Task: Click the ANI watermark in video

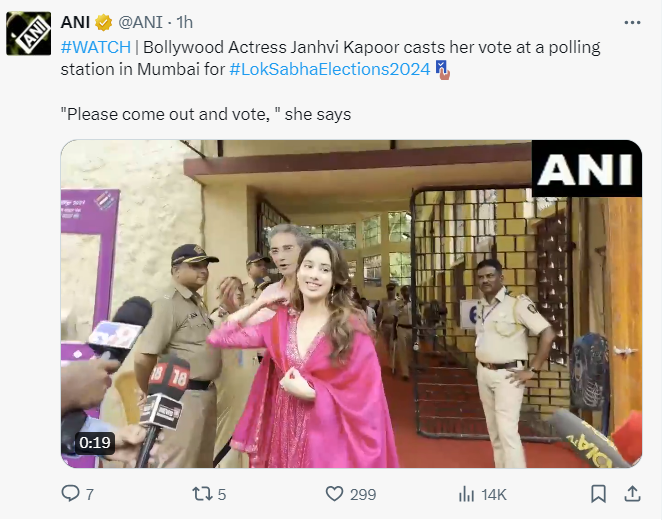Action: 585,167
